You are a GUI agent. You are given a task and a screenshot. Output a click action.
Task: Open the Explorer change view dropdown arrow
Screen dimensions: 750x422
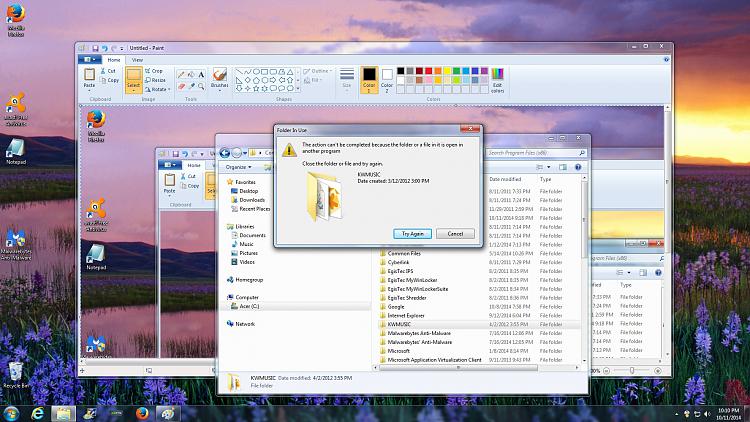click(549, 167)
